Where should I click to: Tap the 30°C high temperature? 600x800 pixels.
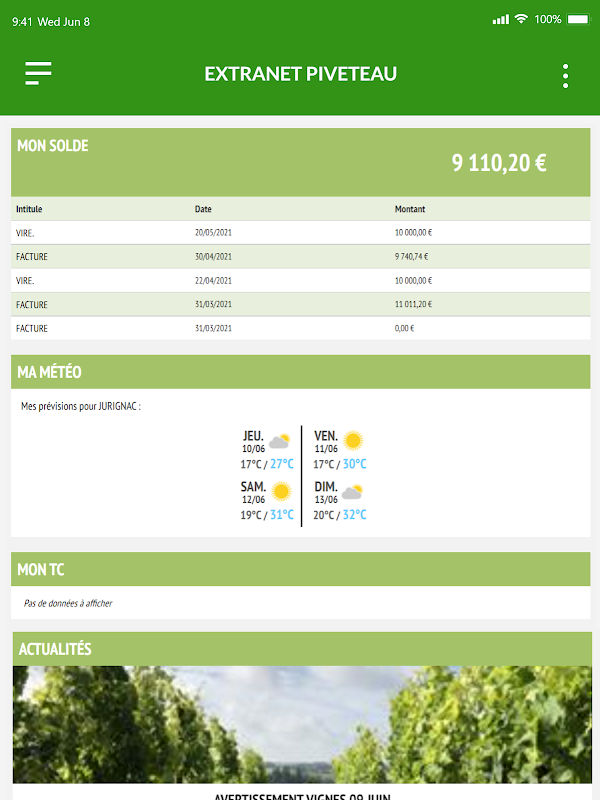(355, 464)
